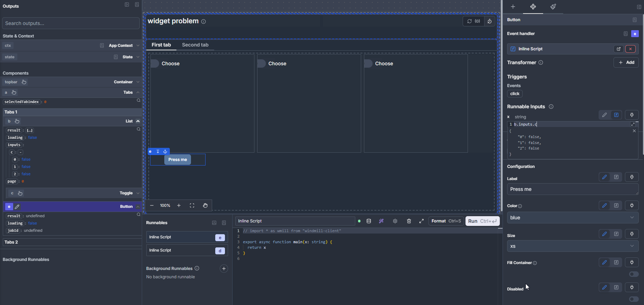
Task: Collapse the b List component outputs
Action: point(138,121)
